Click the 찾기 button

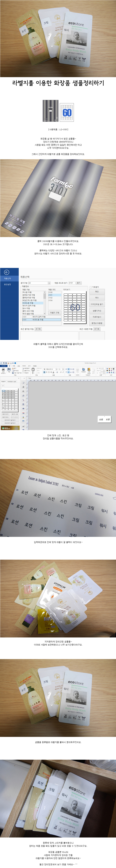(x=79, y=283)
